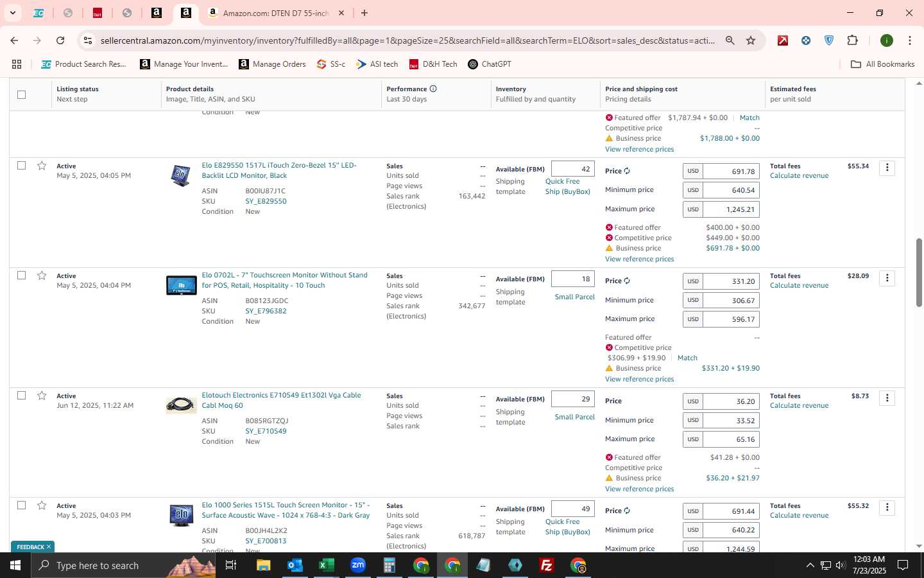Tick the select-all checkbox in table header
The height and width of the screenshot is (578, 924).
21,94
